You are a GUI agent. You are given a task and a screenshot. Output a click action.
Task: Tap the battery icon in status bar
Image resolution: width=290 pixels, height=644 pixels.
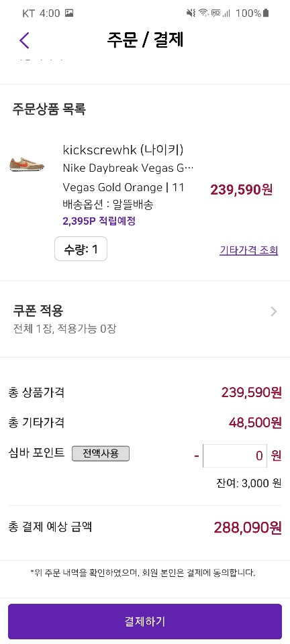pyautogui.click(x=267, y=13)
